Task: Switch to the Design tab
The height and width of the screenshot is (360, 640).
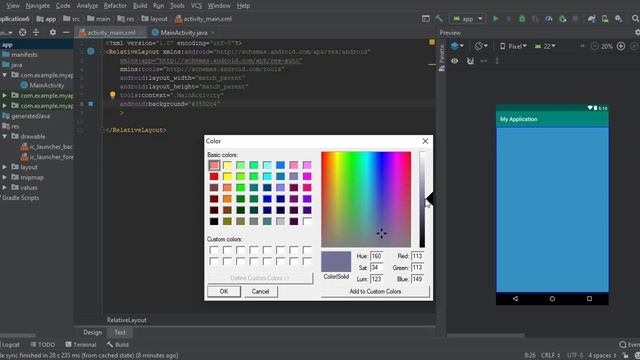Action: [x=92, y=332]
